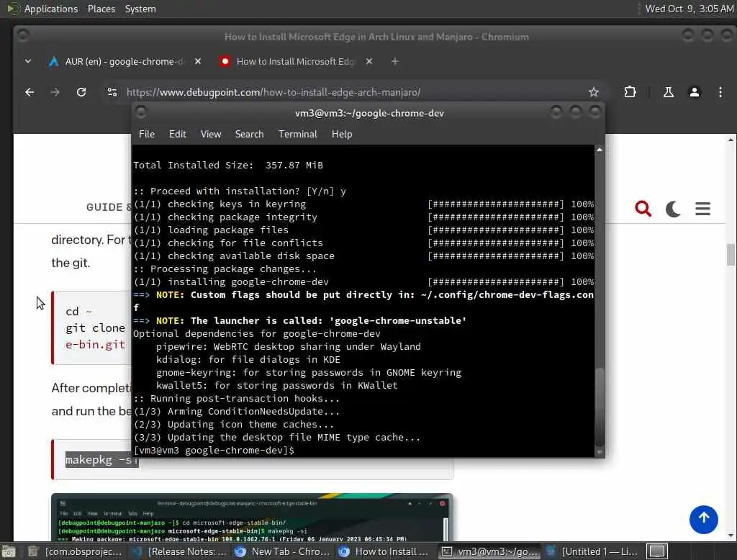This screenshot has height=560, width=737.
Task: Go back using the browser back arrow
Action: coord(29,92)
